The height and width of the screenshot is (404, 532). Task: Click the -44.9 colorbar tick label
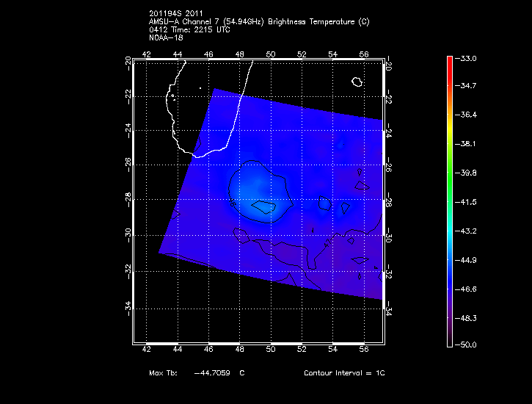pos(467,259)
